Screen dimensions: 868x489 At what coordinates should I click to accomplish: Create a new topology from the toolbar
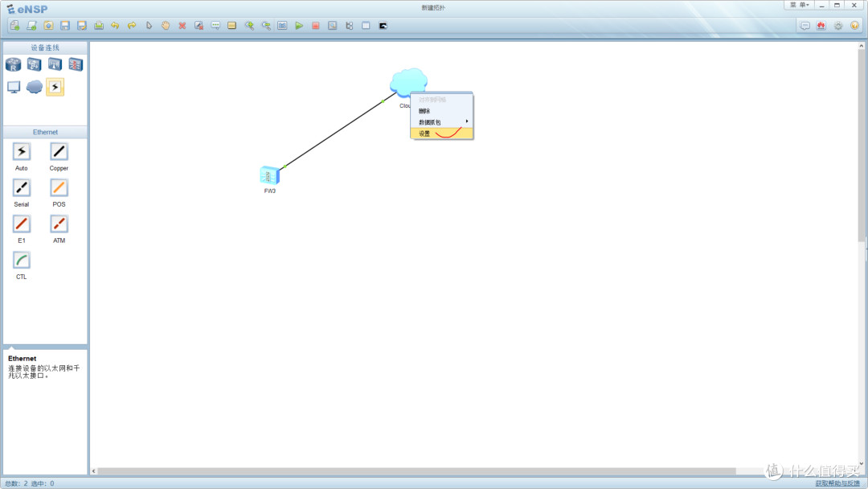tap(15, 26)
